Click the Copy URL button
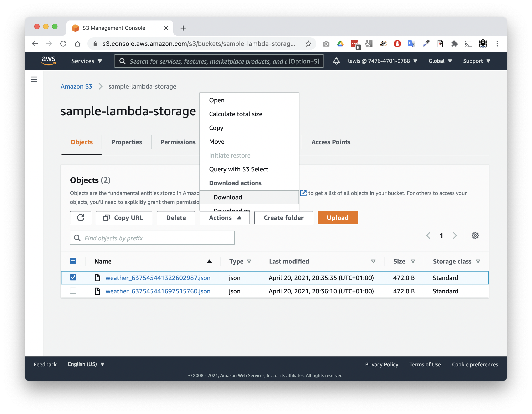 coord(124,218)
